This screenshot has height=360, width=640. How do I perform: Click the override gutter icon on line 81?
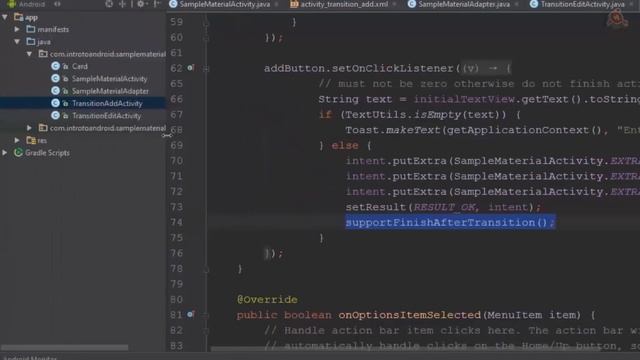pyautogui.click(x=191, y=314)
